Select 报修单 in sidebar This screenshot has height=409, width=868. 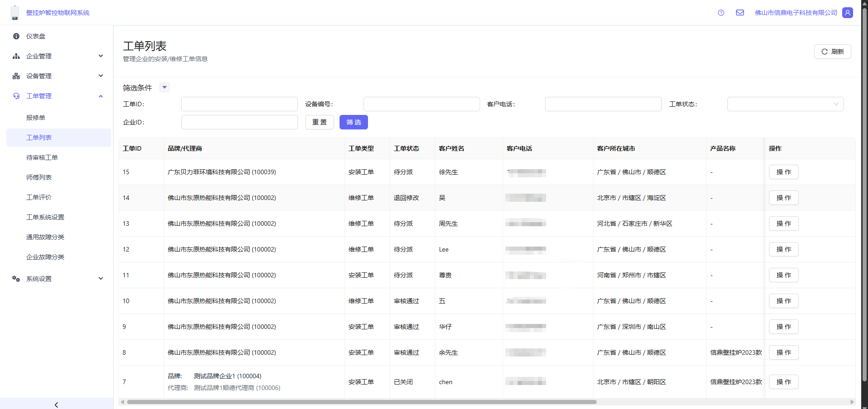(36, 118)
